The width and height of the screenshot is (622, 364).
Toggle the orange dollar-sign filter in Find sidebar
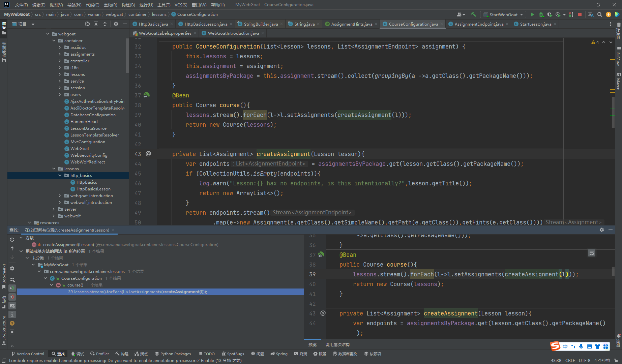click(12, 323)
